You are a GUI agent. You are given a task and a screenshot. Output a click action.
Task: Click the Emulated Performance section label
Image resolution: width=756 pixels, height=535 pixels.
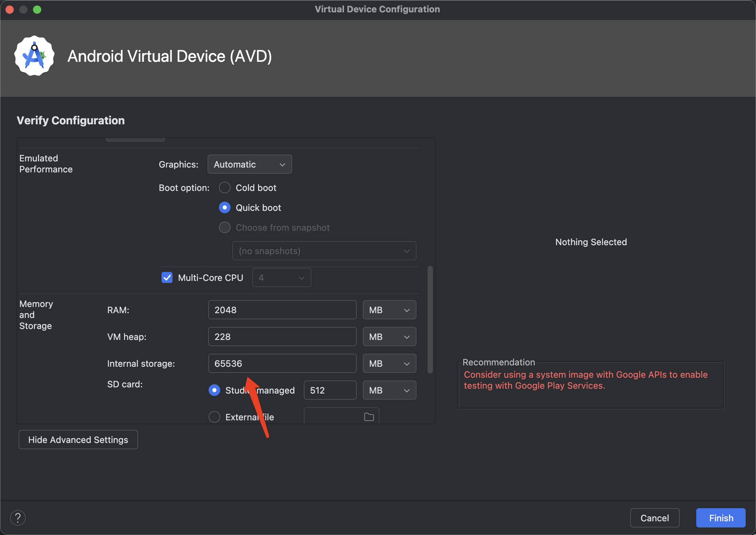pos(46,164)
